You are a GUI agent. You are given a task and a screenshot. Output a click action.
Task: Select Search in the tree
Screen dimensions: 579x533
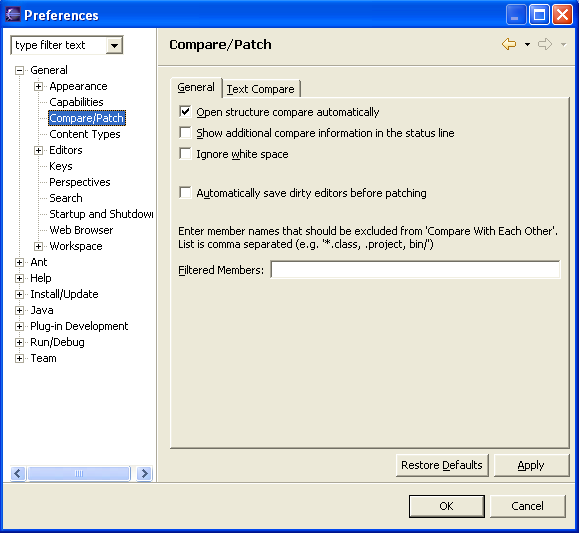coord(66,198)
